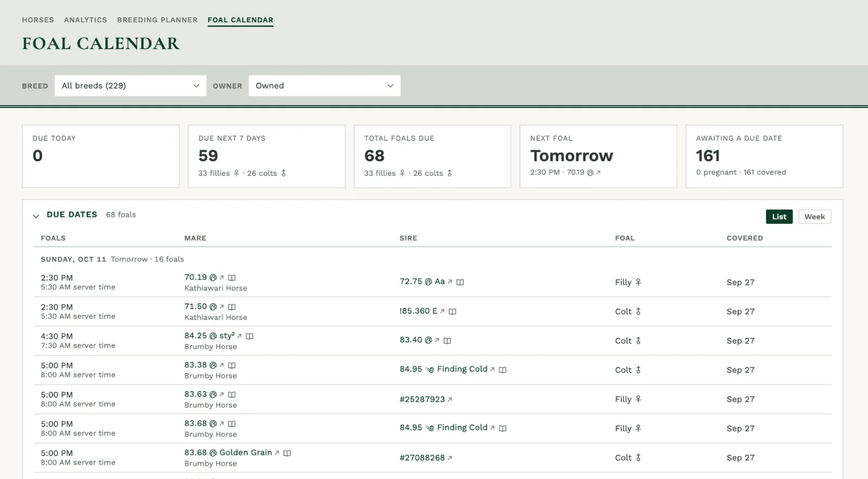The image size is (868, 479).
Task: Open sire link #25287923
Action: 426,399
